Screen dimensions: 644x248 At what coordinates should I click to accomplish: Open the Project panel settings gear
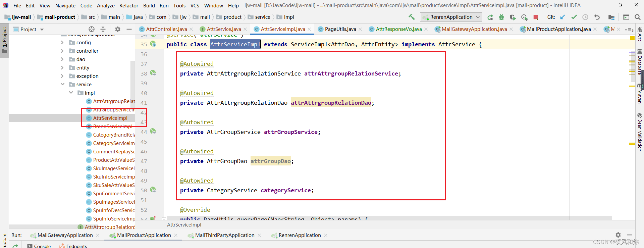(x=117, y=29)
